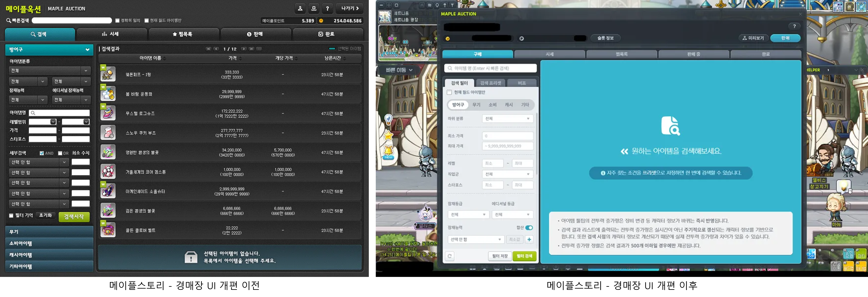Open the 에디셔널 등급 dropdown in new auction
This screenshot has height=297, width=868.
(512, 215)
